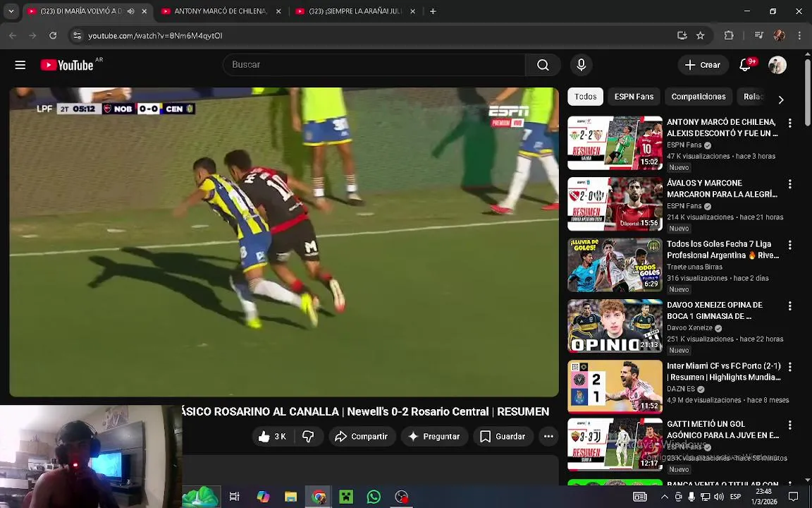Switch the ESP input language indicator

point(735,497)
